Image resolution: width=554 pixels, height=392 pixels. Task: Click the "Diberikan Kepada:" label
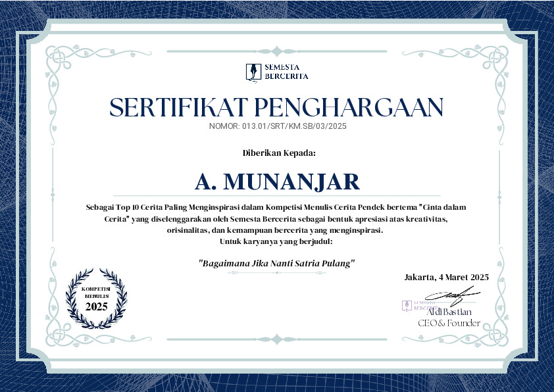click(279, 153)
